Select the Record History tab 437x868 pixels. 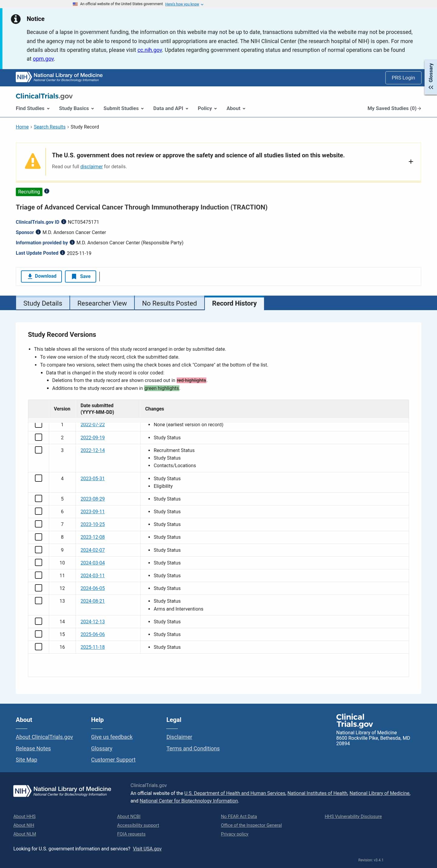(x=234, y=303)
